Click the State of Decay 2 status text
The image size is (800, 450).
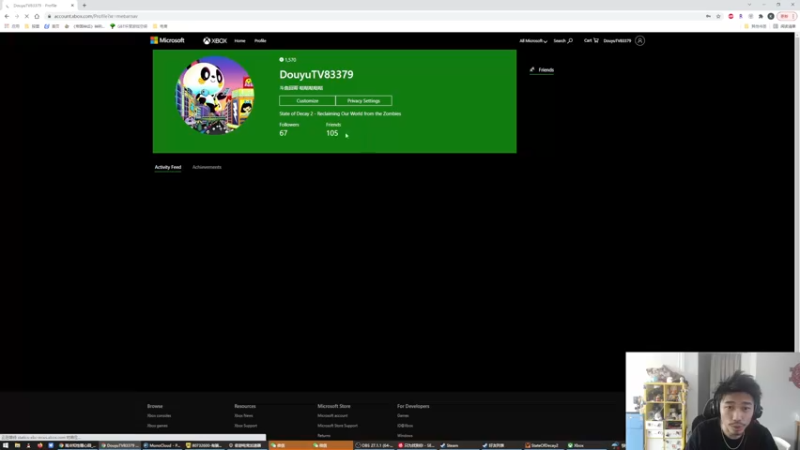pyautogui.click(x=340, y=114)
